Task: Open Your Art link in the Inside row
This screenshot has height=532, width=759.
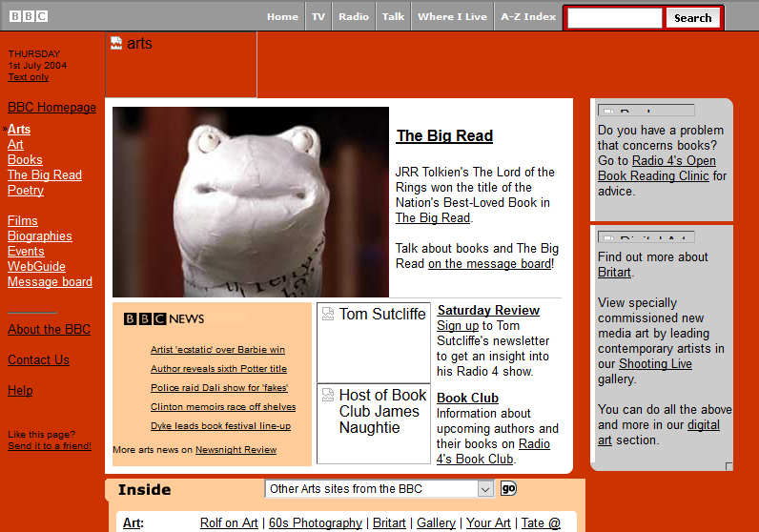Action: 488,523
